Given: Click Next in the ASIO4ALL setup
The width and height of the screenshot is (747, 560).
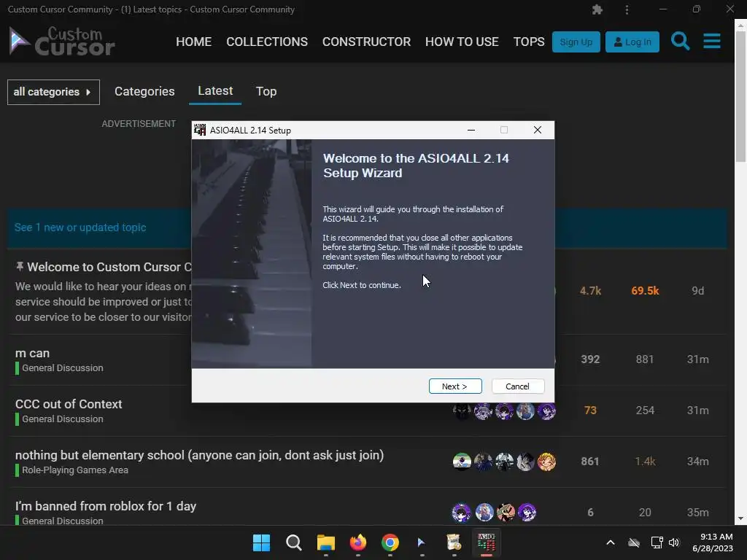Looking at the screenshot, I should pos(455,386).
